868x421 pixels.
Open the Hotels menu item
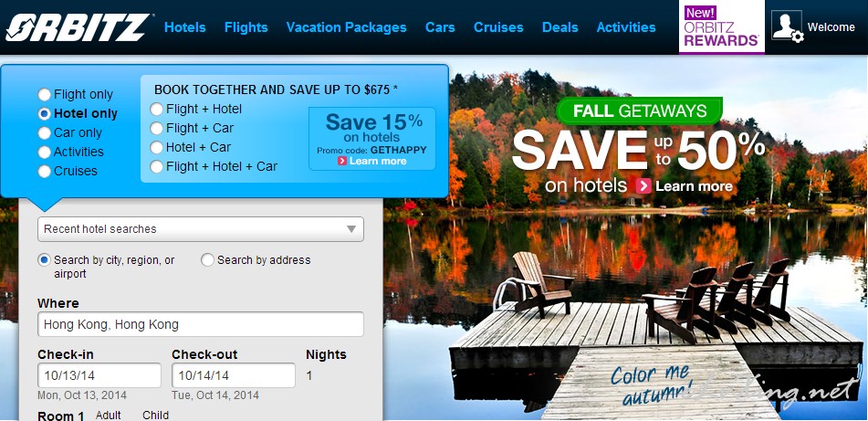(x=185, y=27)
